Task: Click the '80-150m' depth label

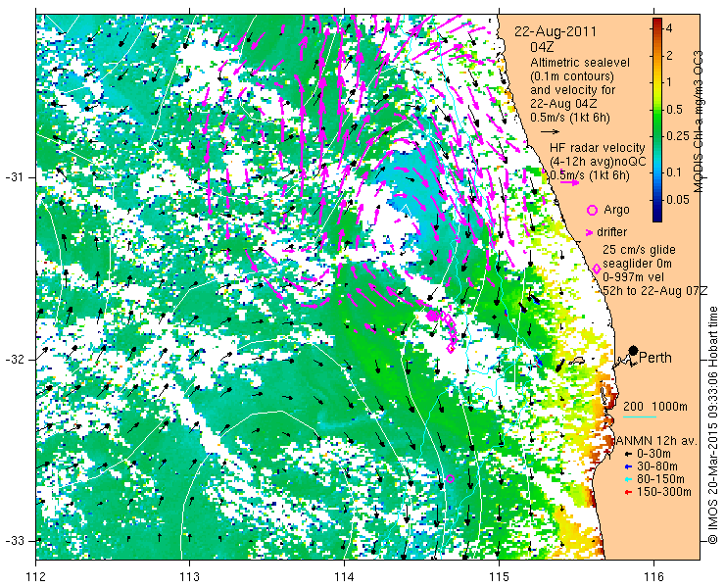Action: point(660,479)
